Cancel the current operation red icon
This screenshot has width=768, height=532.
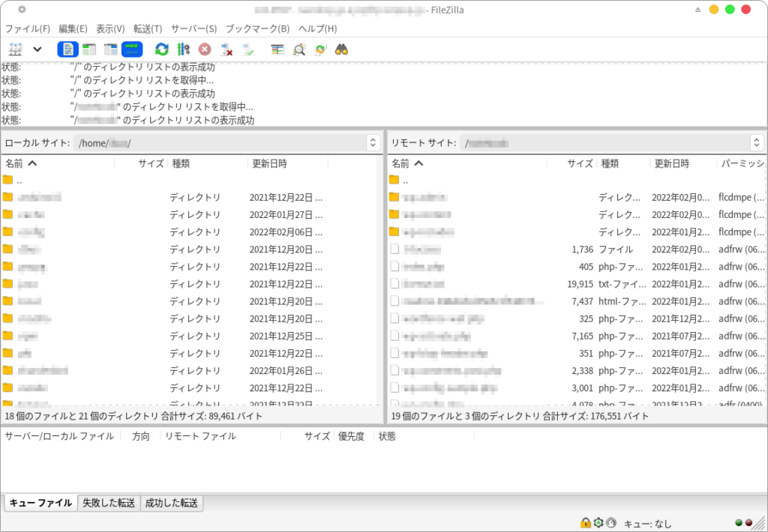[204, 49]
